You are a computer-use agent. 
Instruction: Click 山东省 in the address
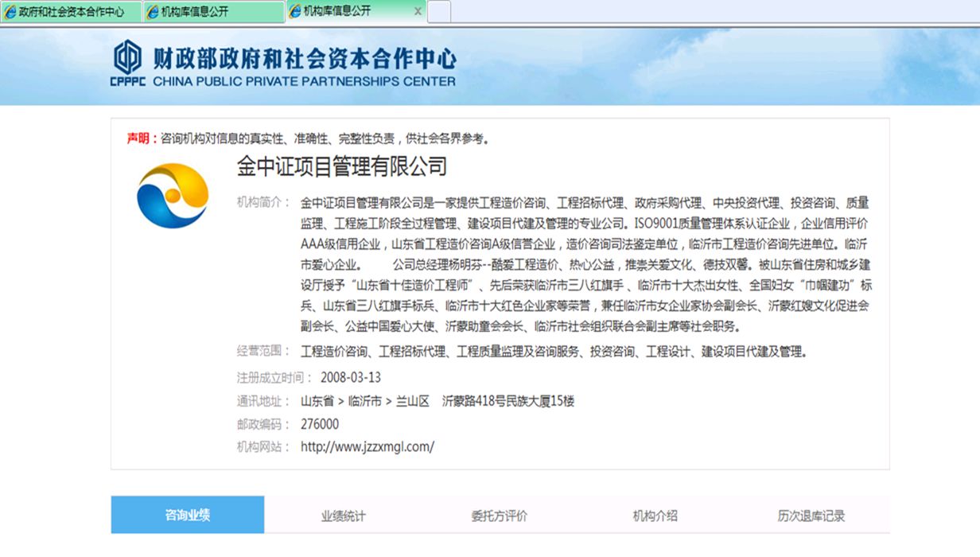click(317, 401)
